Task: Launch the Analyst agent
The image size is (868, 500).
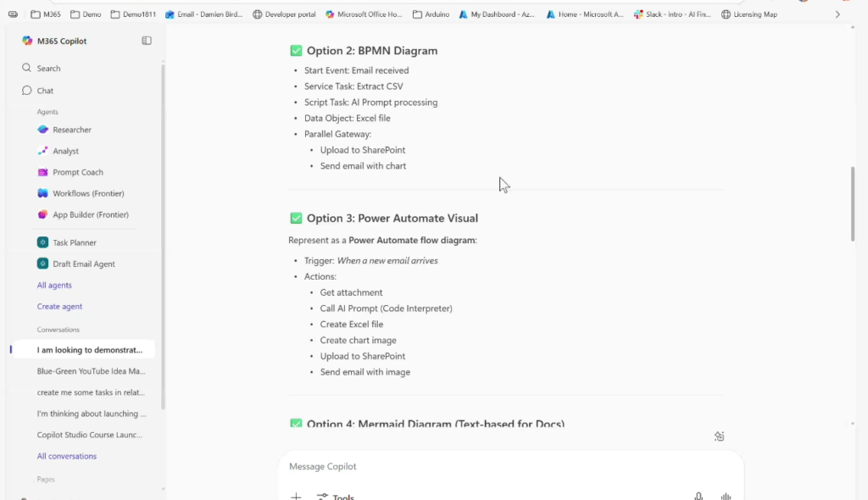Action: (65, 151)
